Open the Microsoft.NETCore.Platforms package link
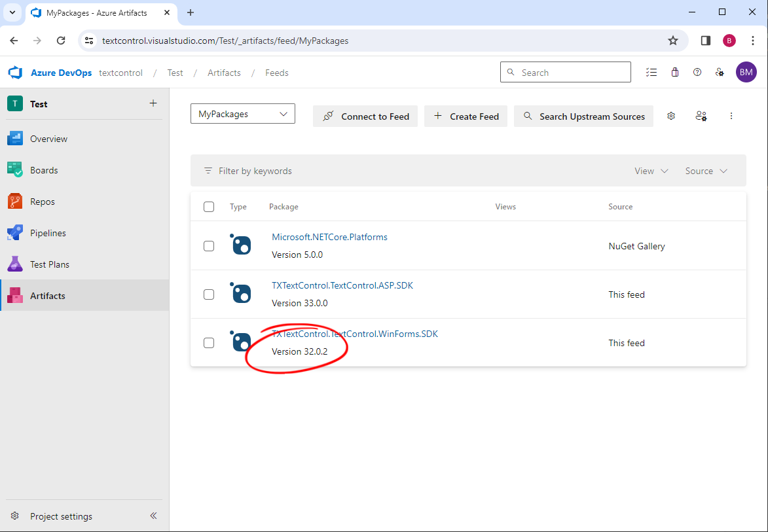The image size is (768, 532). coord(329,237)
